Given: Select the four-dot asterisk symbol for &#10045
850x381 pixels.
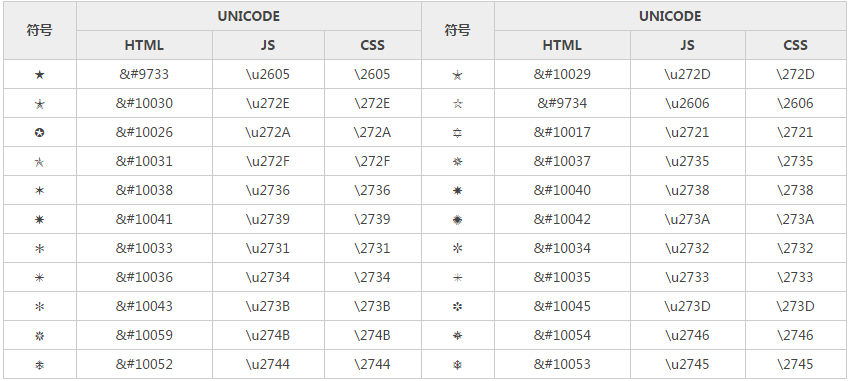Looking at the screenshot, I should [x=458, y=307].
